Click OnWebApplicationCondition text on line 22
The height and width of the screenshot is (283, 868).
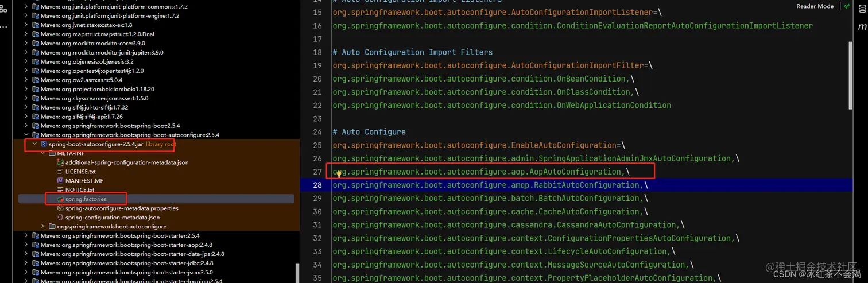(x=614, y=105)
